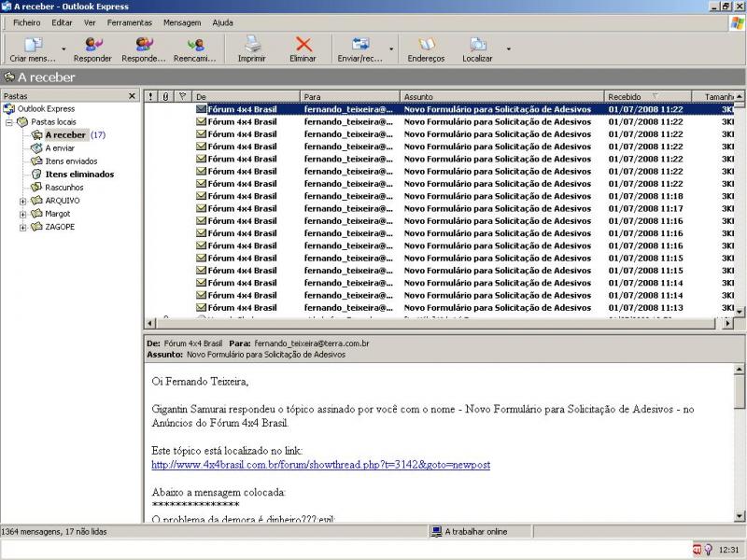Screen dimensions: 747x560
Task: Expand the Margot folder node
Action: 22,215
